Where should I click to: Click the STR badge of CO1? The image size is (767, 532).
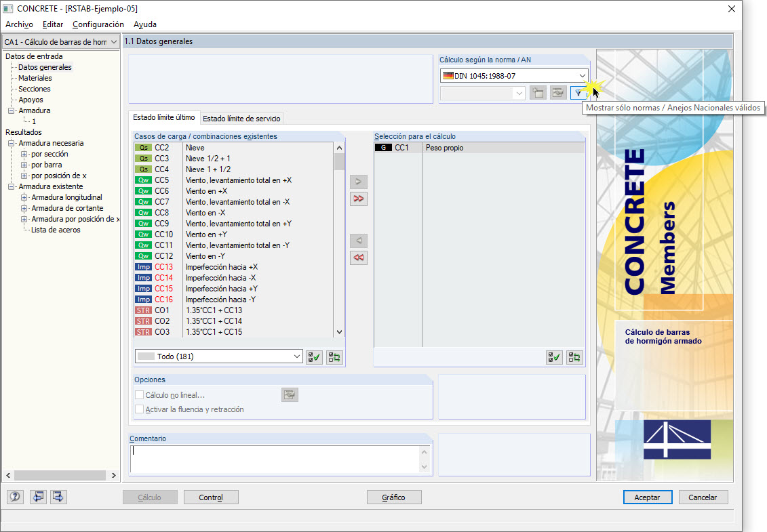click(x=143, y=310)
